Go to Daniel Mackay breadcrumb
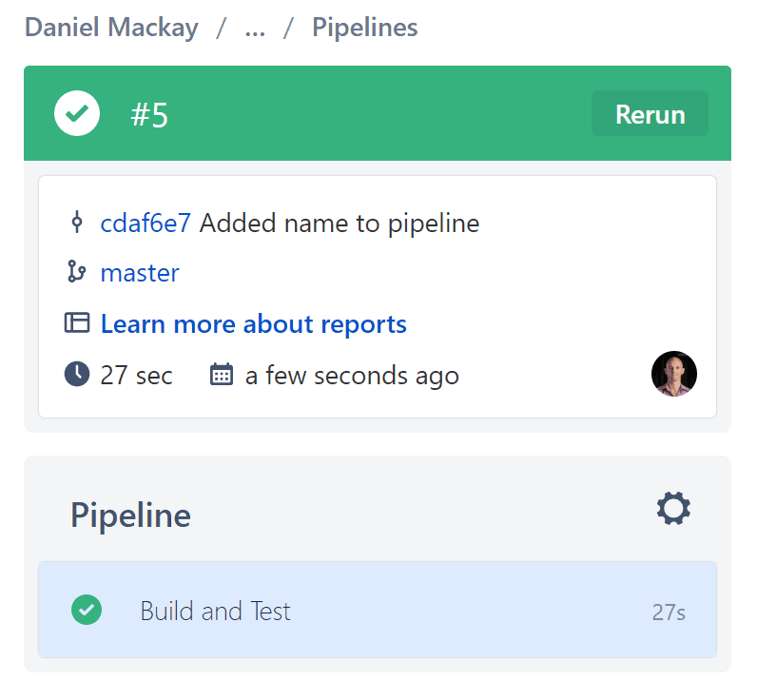The image size is (757, 700). [111, 27]
